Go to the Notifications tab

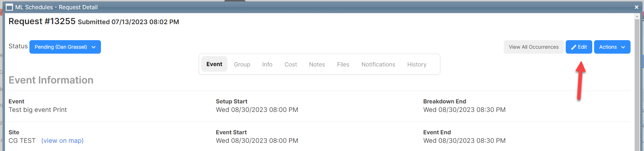[378, 64]
